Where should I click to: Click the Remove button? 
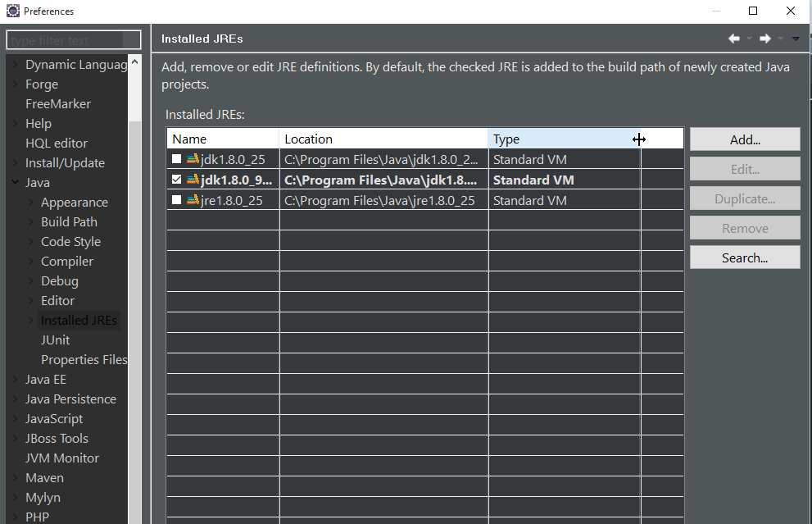point(745,228)
